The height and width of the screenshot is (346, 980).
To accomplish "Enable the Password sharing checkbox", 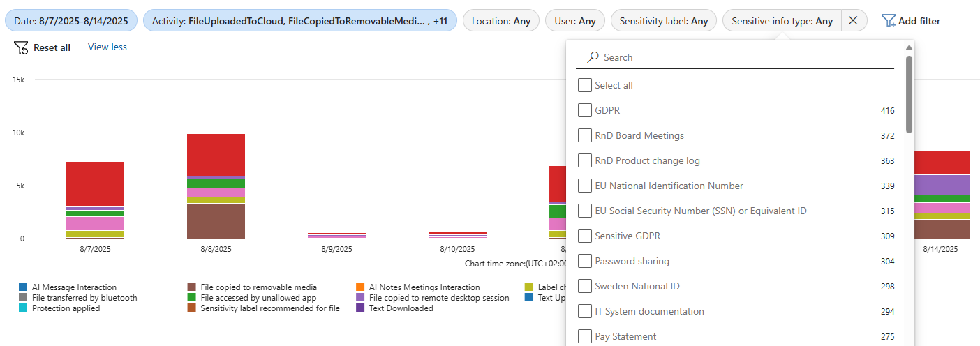I will click(585, 261).
